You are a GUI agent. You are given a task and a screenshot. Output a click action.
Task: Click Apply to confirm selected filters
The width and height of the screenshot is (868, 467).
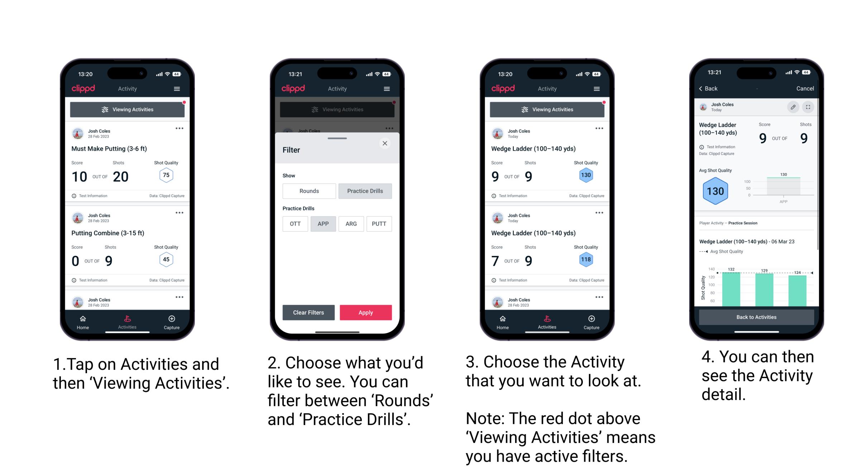tap(366, 312)
